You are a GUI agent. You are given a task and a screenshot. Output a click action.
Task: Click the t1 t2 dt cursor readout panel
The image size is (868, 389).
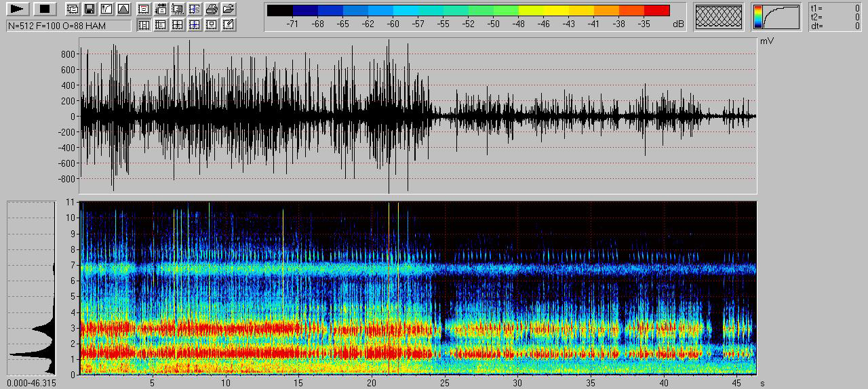(835, 17)
